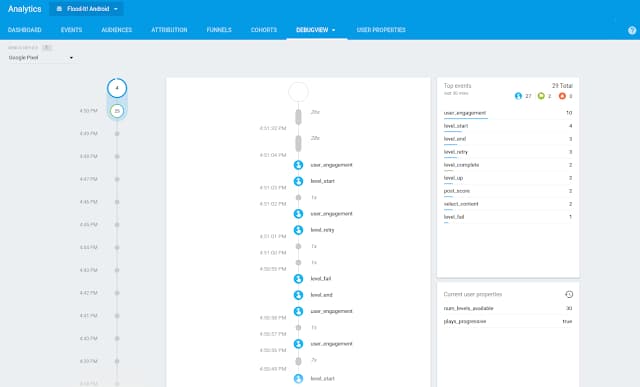Open the level_complete row in Top events
The image size is (640, 387).
tap(508, 165)
